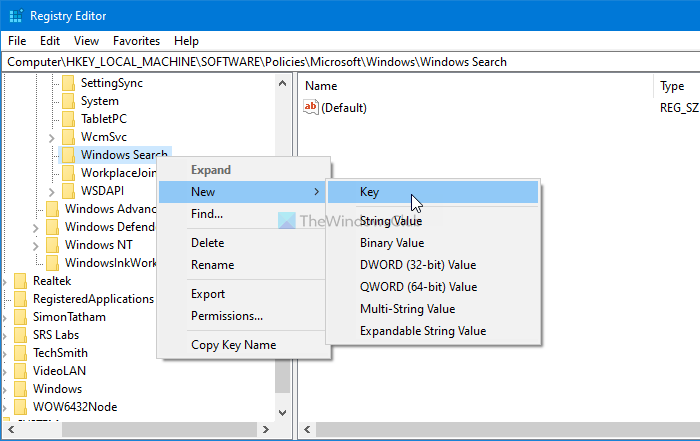Click the registry path address bar
700x441 pixels.
pyautogui.click(x=351, y=62)
